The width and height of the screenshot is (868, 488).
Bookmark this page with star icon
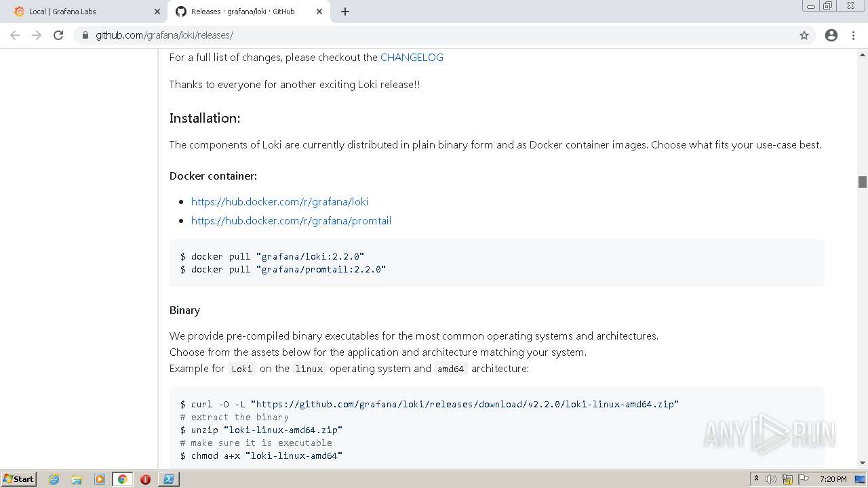804,35
